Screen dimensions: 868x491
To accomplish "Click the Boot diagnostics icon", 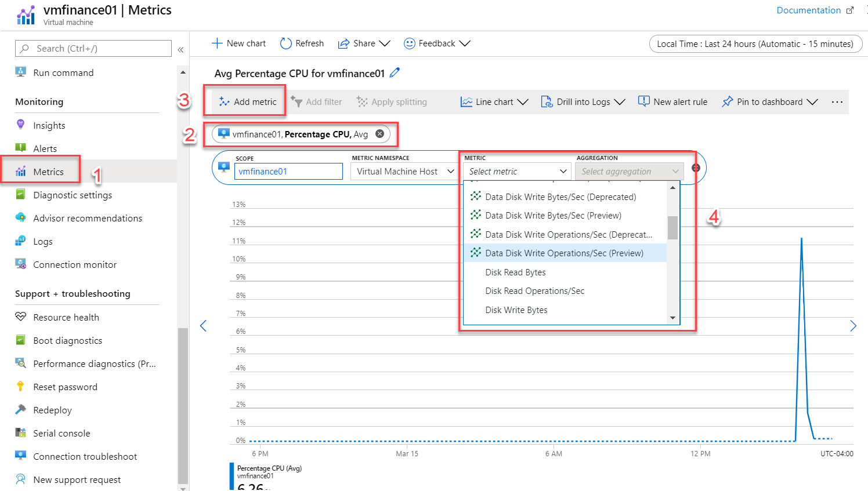I will (x=21, y=340).
